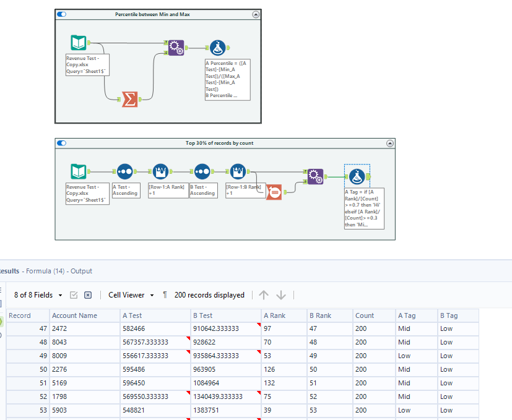Collapse the Top 30% of records container
The image size is (512, 420).
click(x=390, y=143)
